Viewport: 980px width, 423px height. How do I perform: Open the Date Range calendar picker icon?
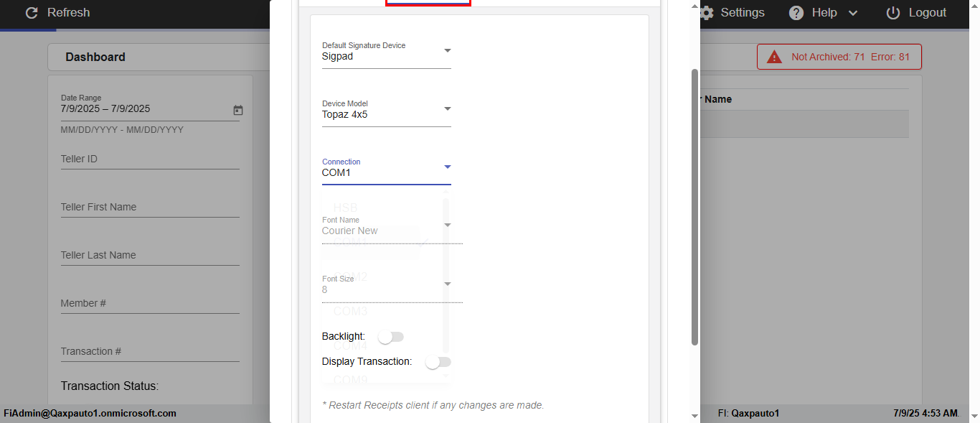click(x=238, y=110)
